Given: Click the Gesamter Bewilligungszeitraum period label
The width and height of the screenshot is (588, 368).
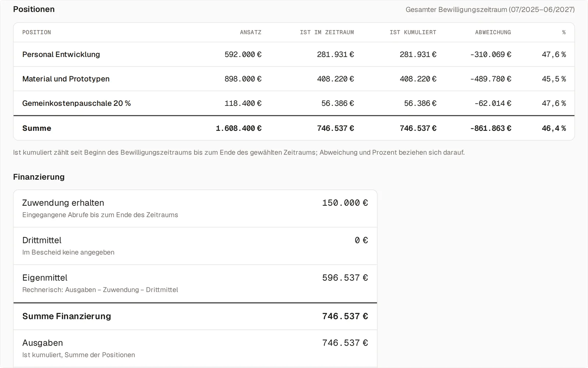Looking at the screenshot, I should tap(490, 10).
